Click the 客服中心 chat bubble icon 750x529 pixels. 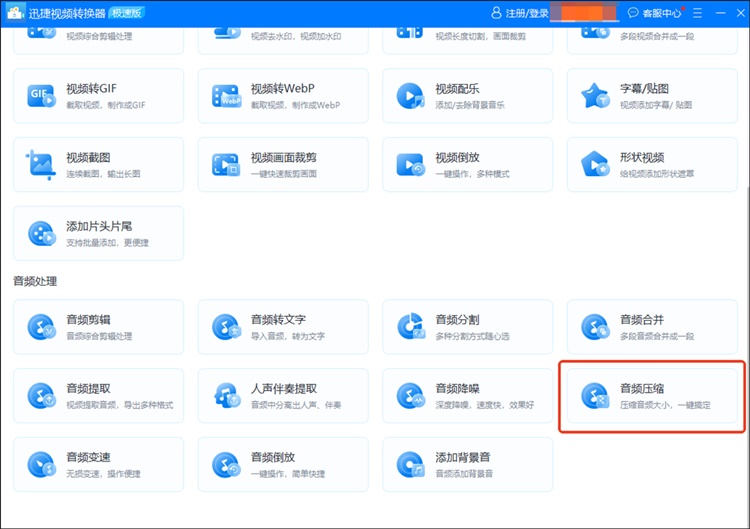click(x=633, y=13)
